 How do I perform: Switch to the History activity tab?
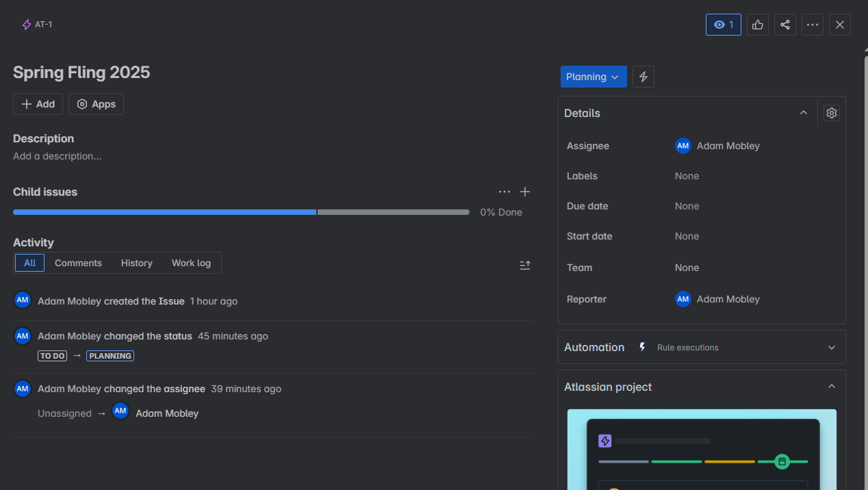137,263
